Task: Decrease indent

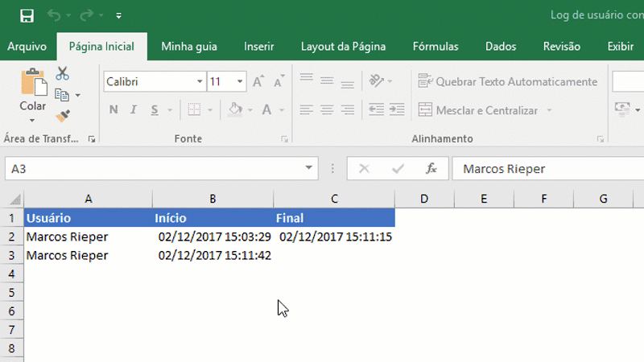Action: coord(376,109)
